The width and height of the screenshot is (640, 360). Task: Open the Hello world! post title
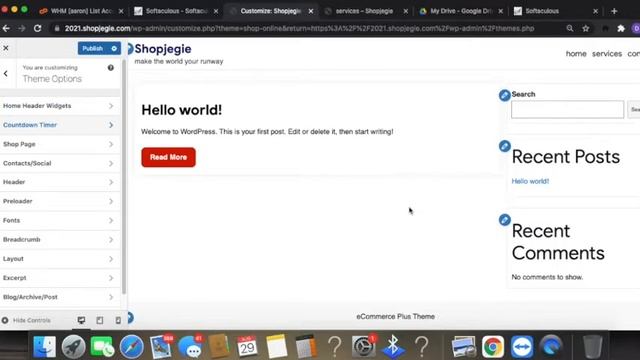[182, 110]
